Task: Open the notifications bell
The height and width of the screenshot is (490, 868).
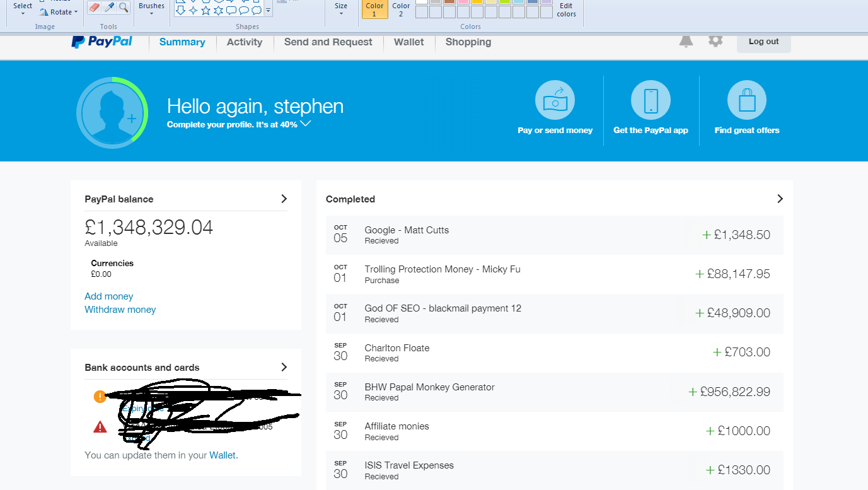Action: point(686,41)
